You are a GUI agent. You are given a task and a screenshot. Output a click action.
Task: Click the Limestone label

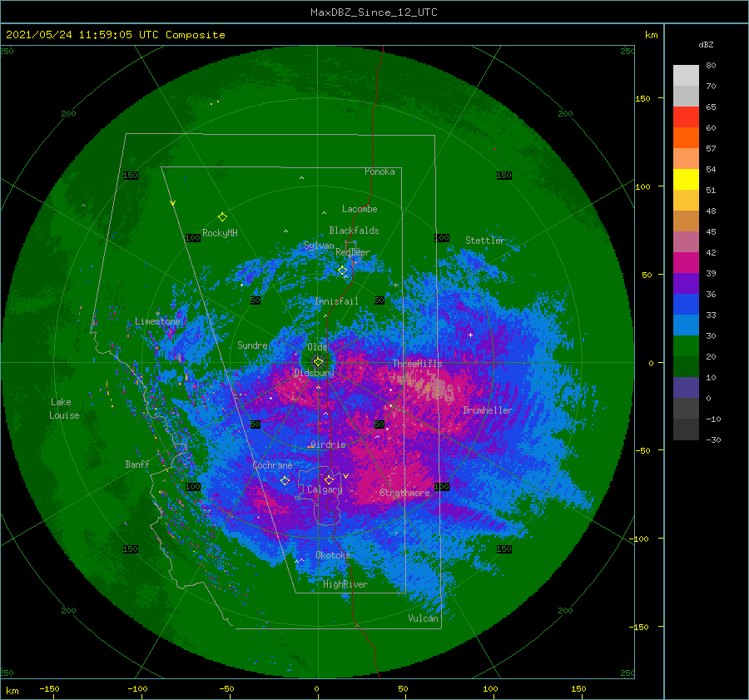pos(157,321)
